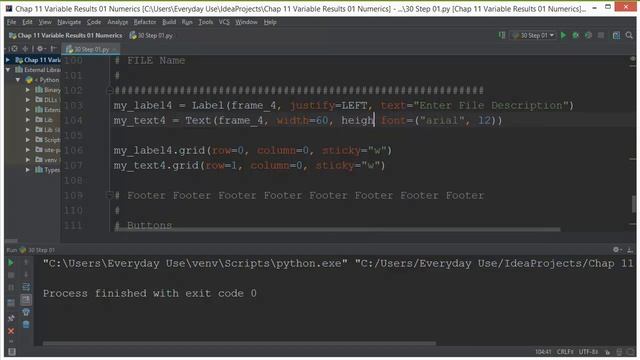This screenshot has width=640, height=360.
Task: Click the Run console horizontal scrollbar
Action: [239, 343]
